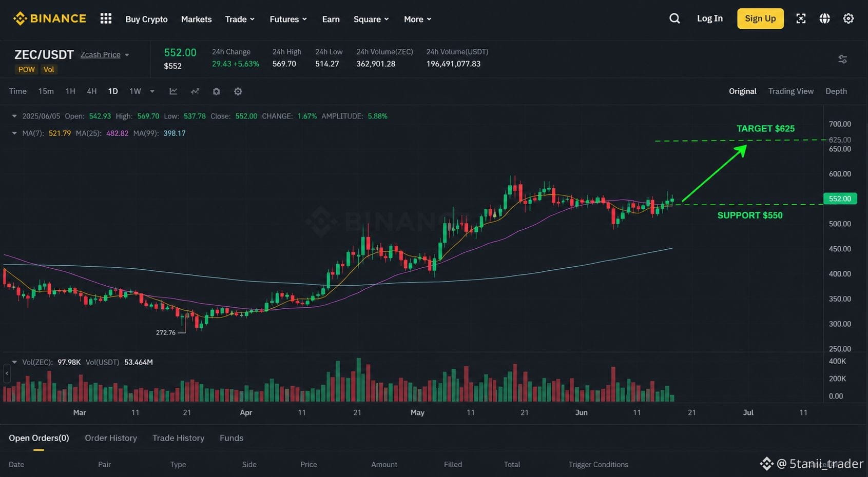Select the 1D interval
Viewport: 868px width, 477px height.
tap(113, 91)
